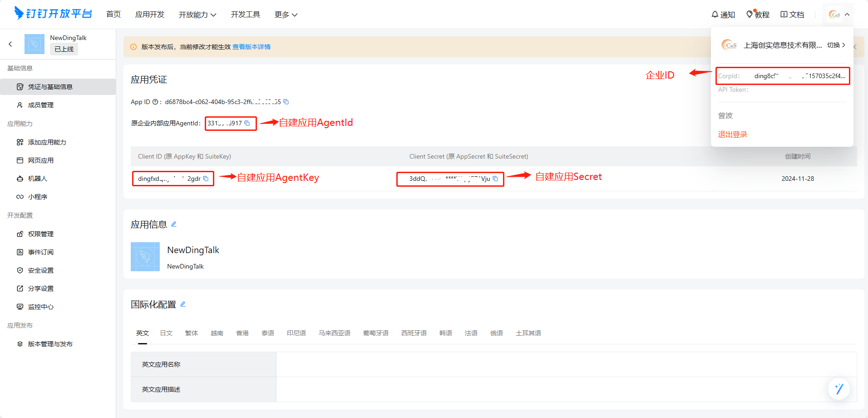Open the 查看版本详情 link

tap(252, 47)
